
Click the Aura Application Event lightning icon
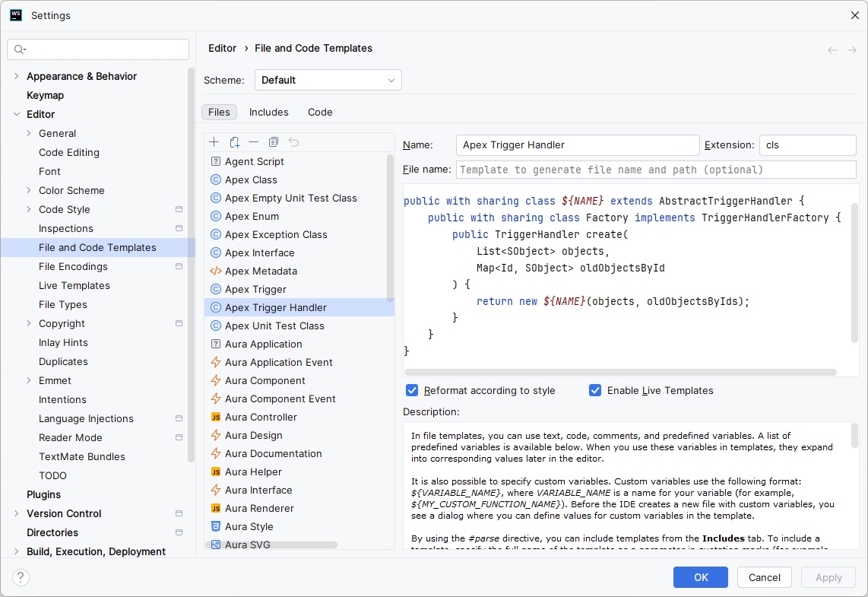point(216,362)
